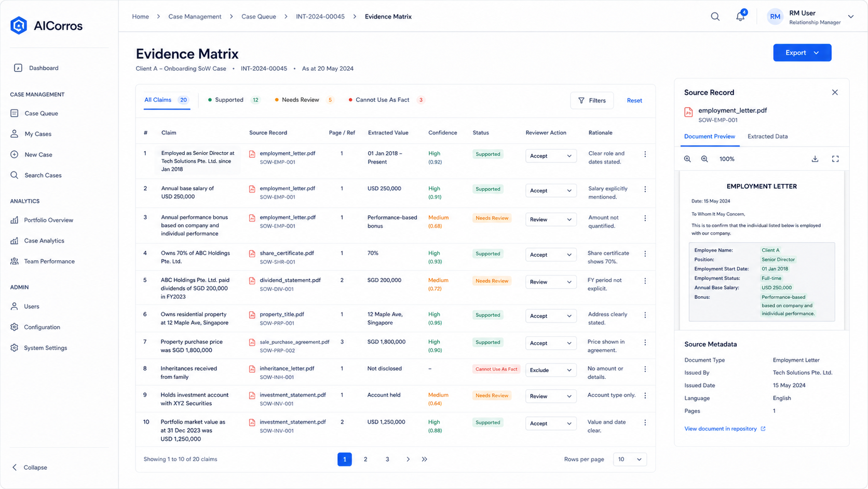The width and height of the screenshot is (868, 489).
Task: Open share_certificate.pdf file icon in row 4
Action: coord(252,254)
